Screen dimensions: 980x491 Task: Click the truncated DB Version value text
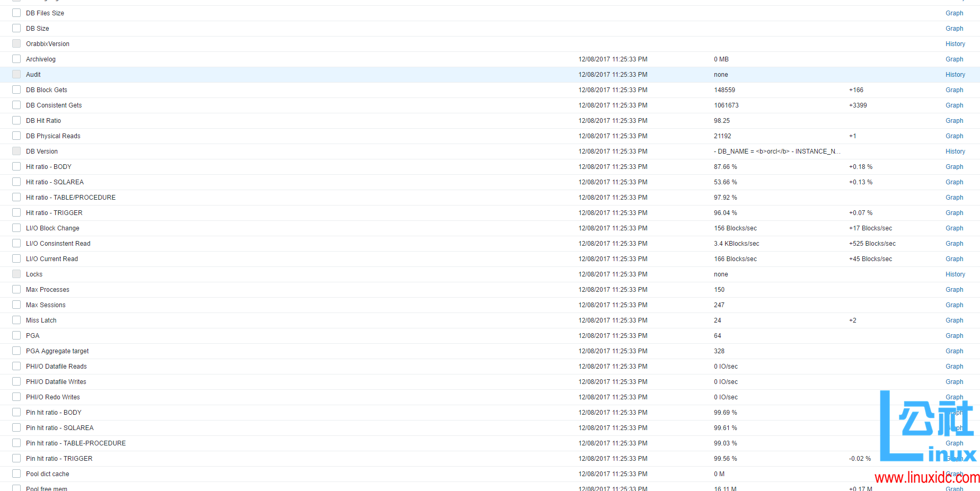click(776, 151)
